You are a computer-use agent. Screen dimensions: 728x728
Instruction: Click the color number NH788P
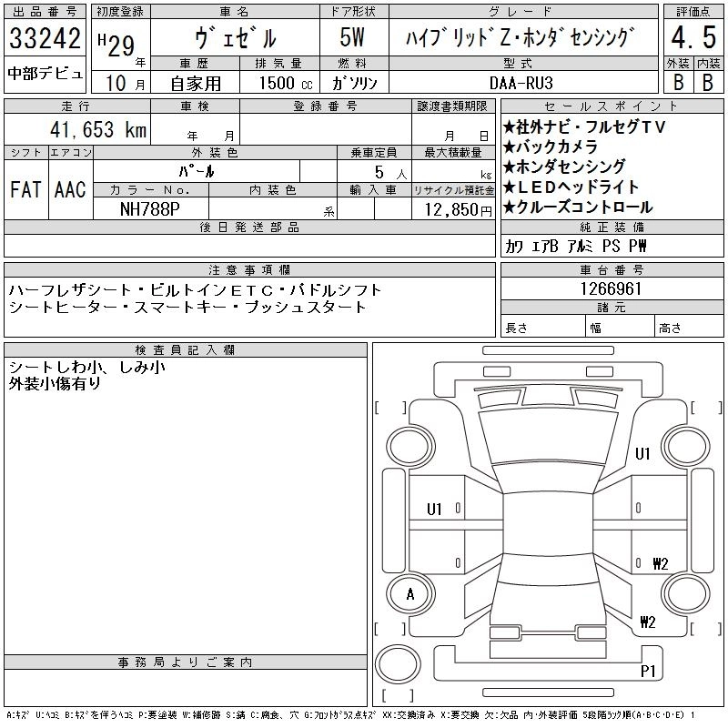[150, 209]
